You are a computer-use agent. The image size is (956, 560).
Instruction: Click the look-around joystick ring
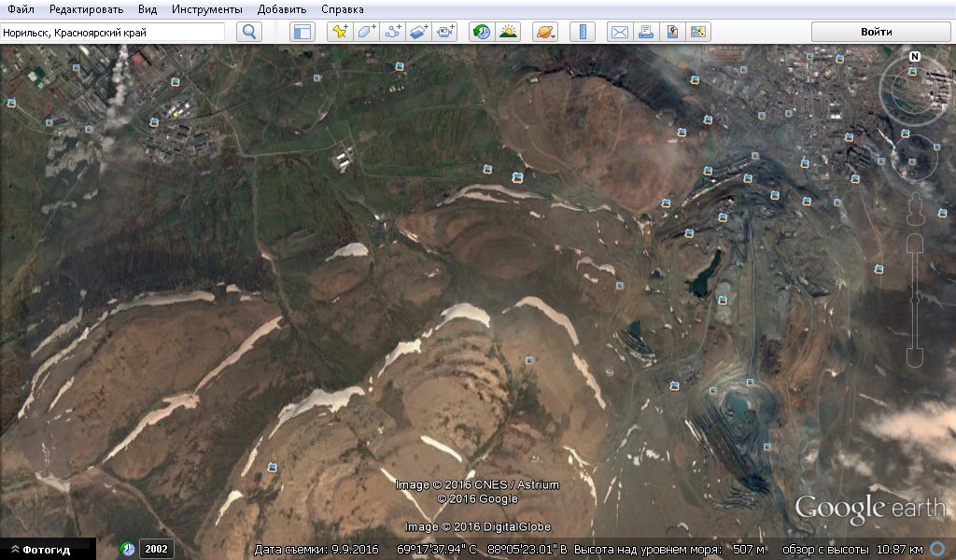point(915,90)
